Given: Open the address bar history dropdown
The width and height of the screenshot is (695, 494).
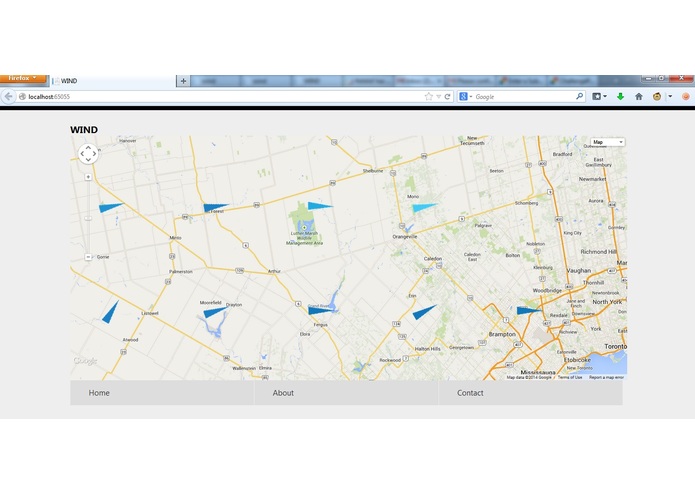Looking at the screenshot, I should point(438,97).
